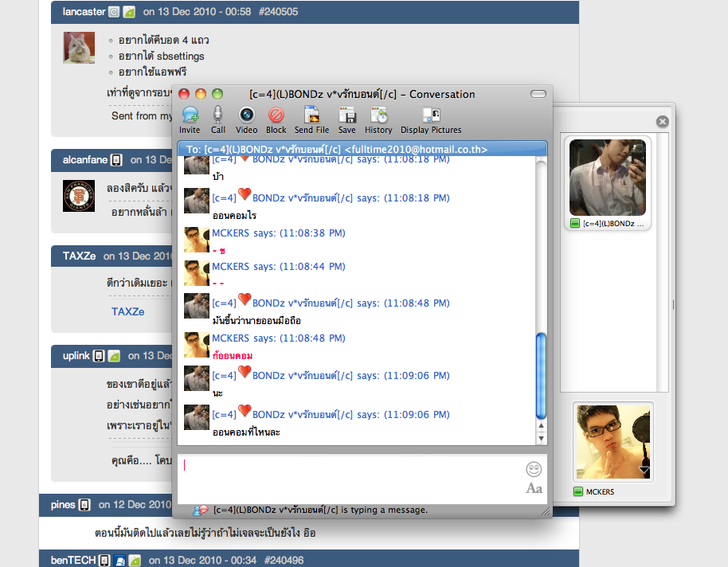This screenshot has height=567, width=728.
Task: Click the chat scrollbar up arrow
Action: [541, 425]
